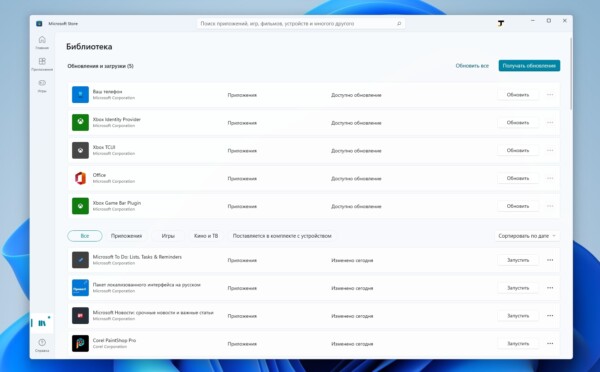
Task: Click the search magnifier icon
Action: pos(399,24)
